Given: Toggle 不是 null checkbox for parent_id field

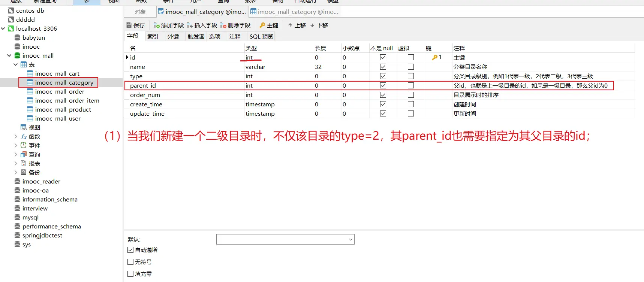Looking at the screenshot, I should [x=383, y=85].
